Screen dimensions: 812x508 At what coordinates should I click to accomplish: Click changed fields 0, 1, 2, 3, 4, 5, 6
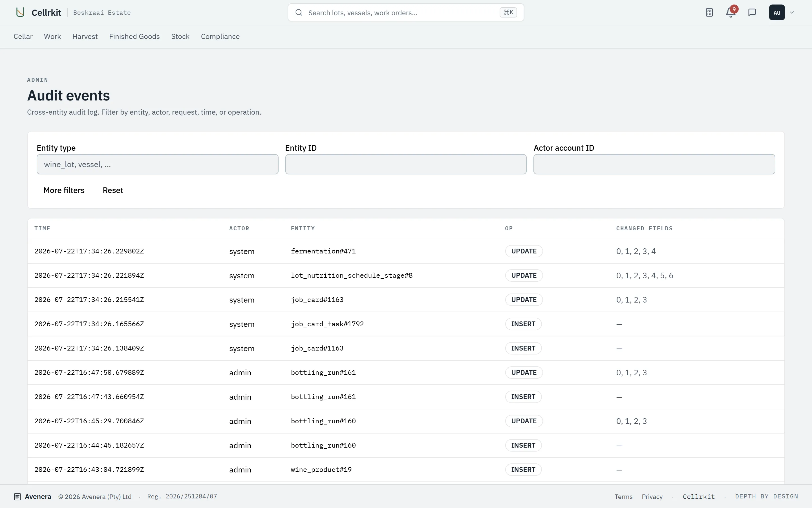pyautogui.click(x=645, y=275)
